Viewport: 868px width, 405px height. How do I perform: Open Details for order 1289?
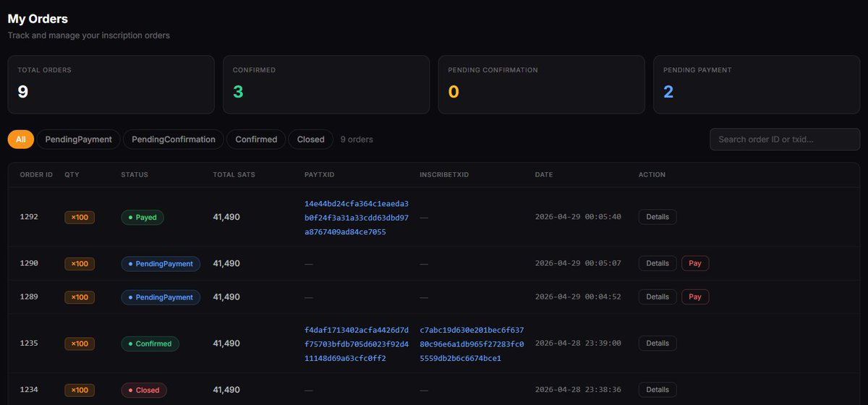pos(658,297)
